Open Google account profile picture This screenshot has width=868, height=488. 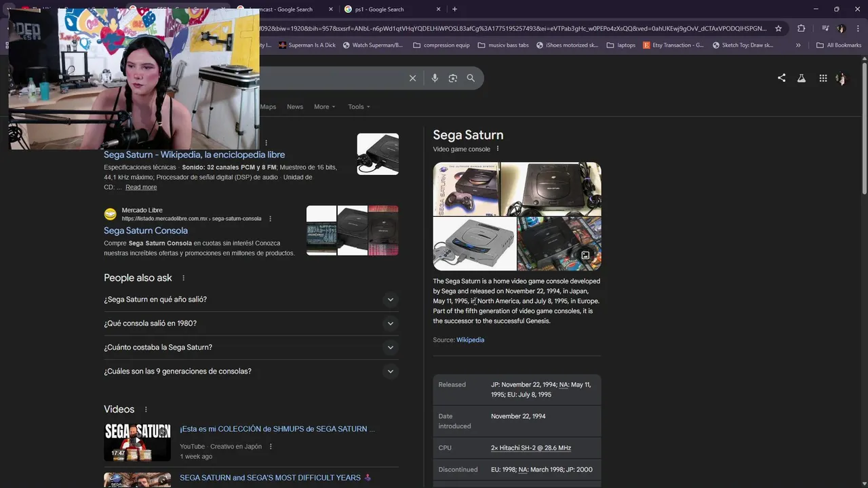coord(842,78)
